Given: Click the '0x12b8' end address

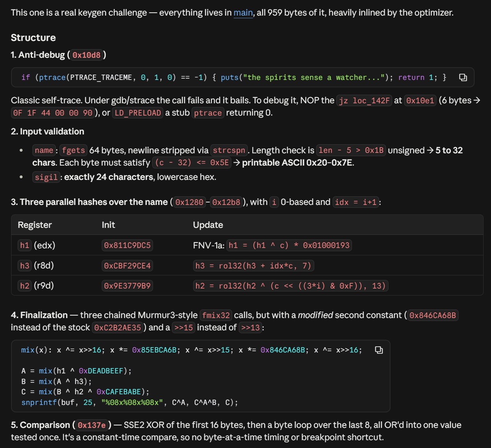Looking at the screenshot, I should pos(226,202).
